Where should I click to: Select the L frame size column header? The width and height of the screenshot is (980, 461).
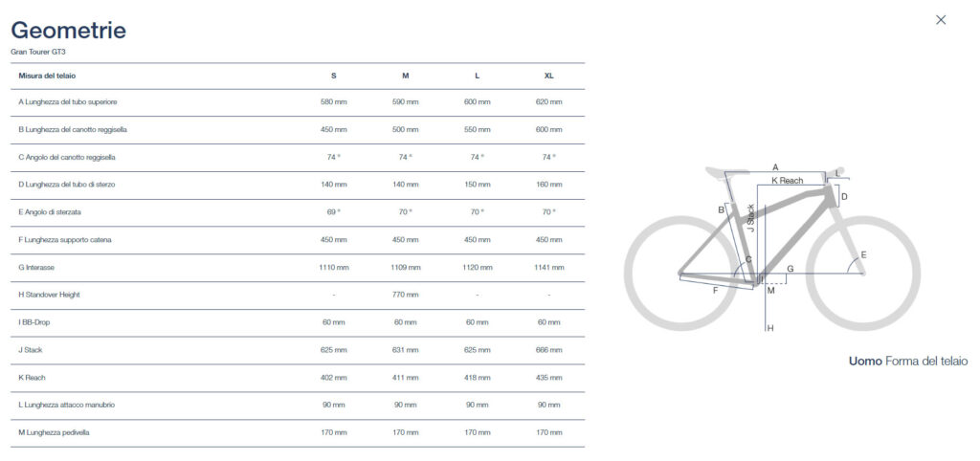point(477,76)
